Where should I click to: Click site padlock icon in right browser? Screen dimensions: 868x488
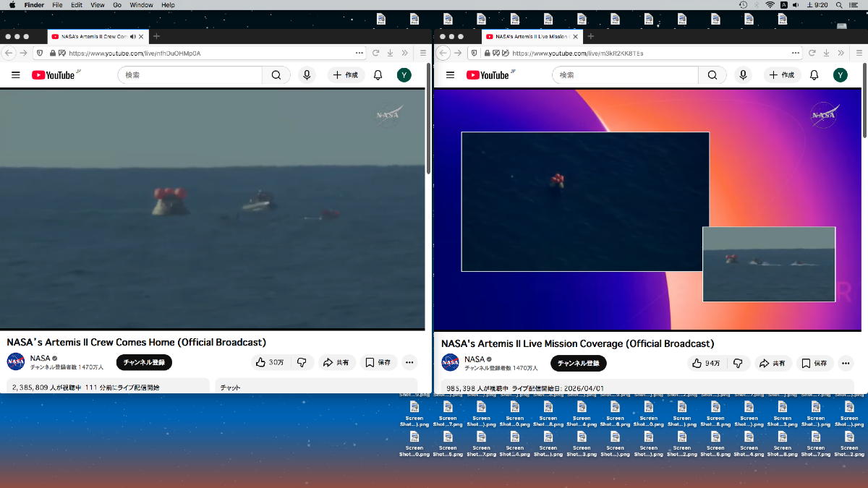click(x=488, y=53)
